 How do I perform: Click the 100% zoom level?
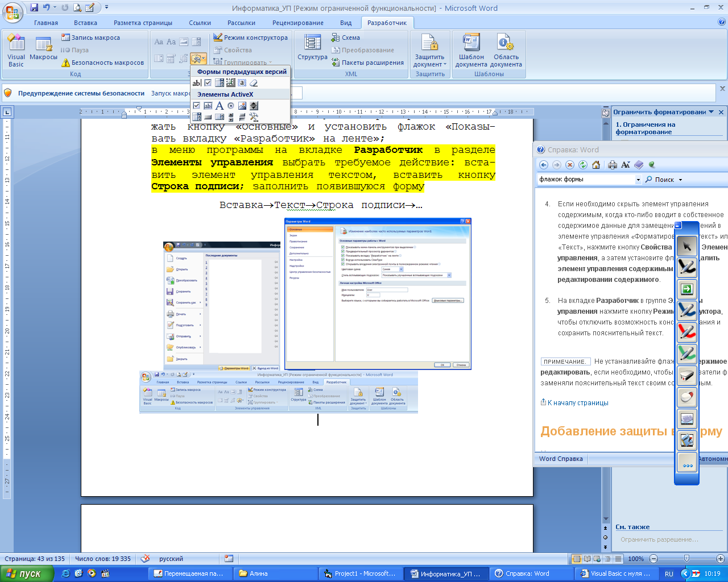[x=636, y=559]
